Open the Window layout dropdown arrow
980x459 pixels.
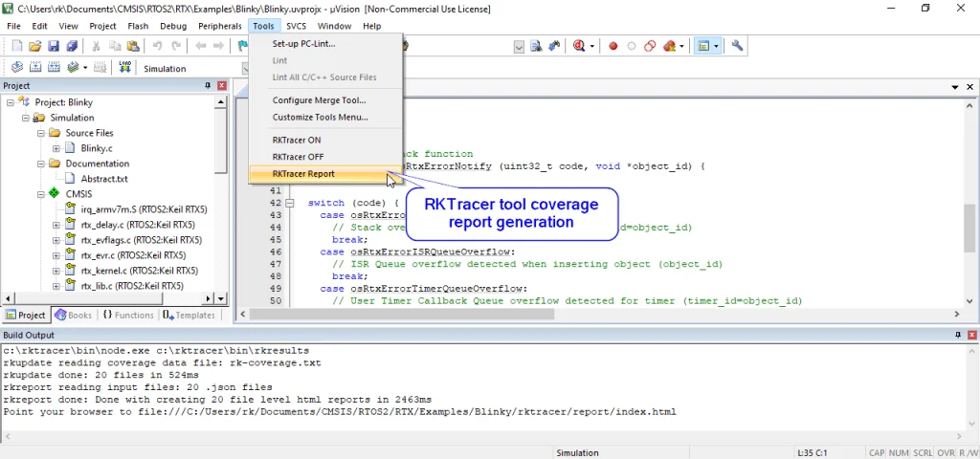pos(716,46)
